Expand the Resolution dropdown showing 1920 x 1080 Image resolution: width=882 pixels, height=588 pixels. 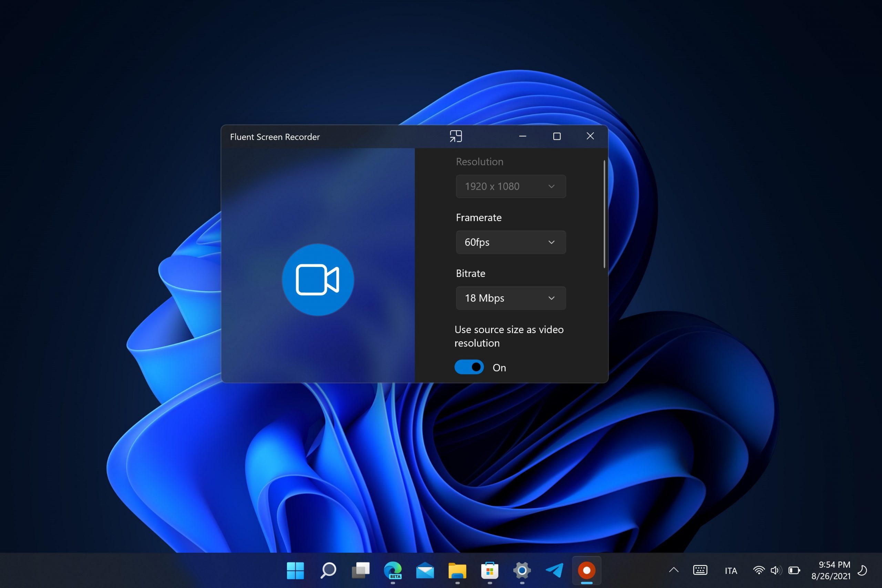point(510,186)
